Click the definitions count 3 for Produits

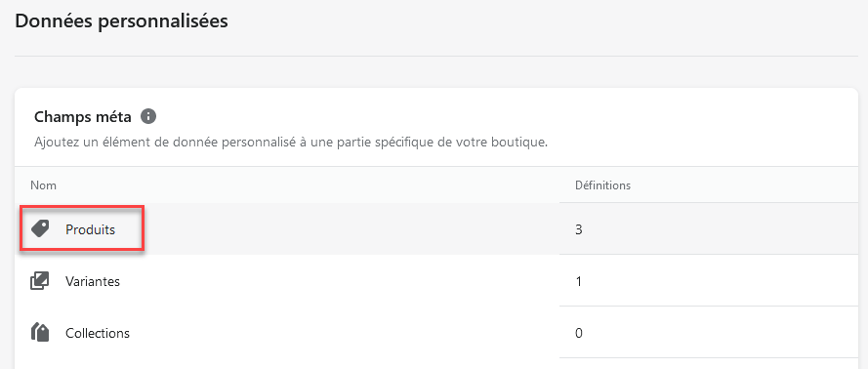[x=578, y=229]
